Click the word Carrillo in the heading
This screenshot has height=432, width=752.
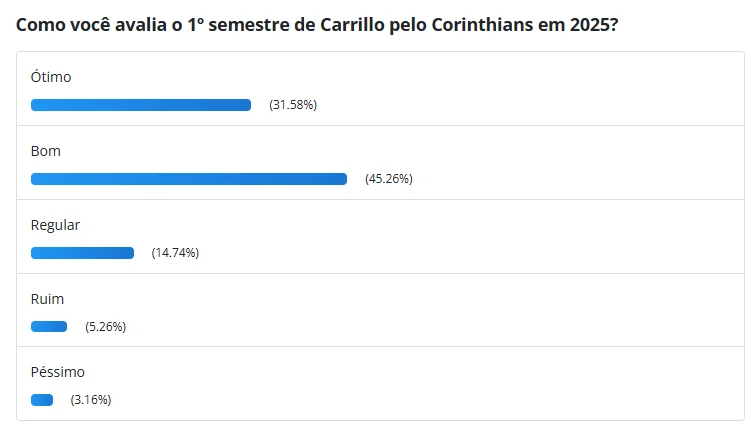pyautogui.click(x=352, y=24)
